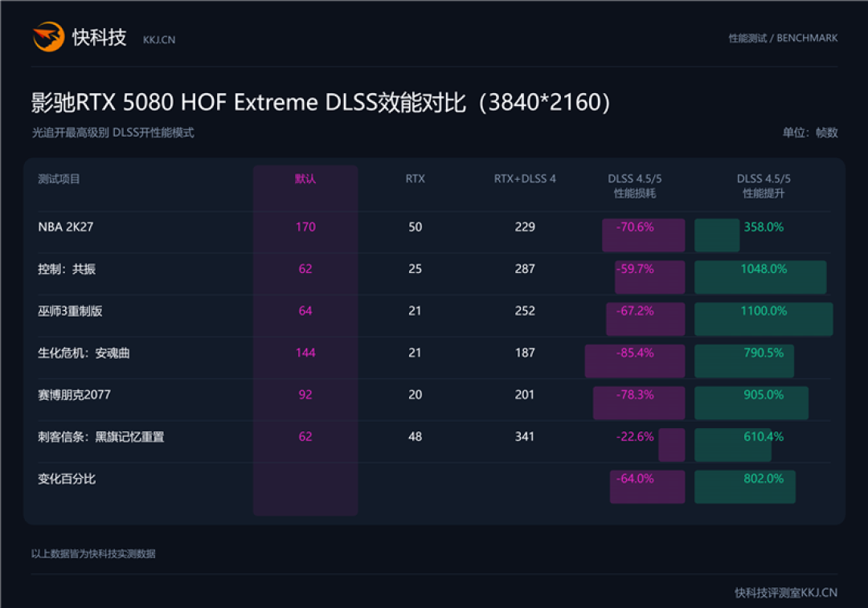Click the 单位: 帧数 label
Image resolution: width=868 pixels, height=608 pixels.
click(x=810, y=133)
